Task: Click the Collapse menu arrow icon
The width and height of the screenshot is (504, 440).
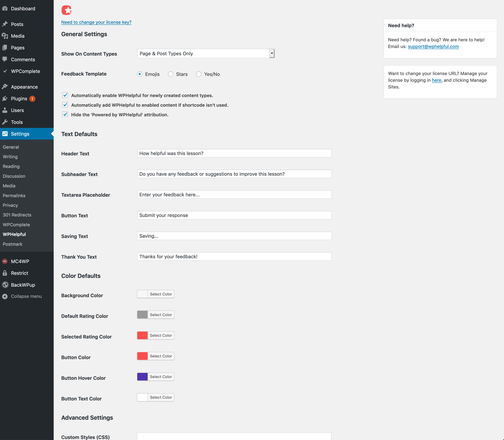Action: tap(5, 296)
